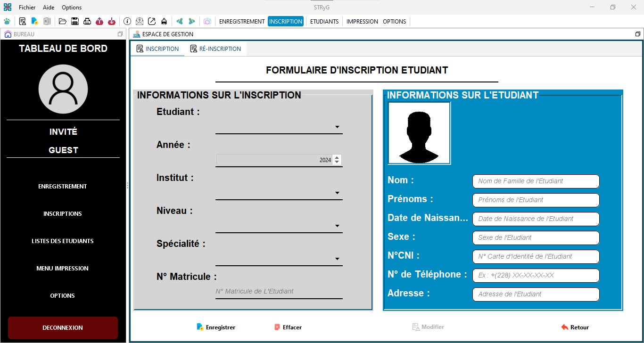Click INSCRIPTION in the top toolbar
The width and height of the screenshot is (644, 343).
click(x=286, y=21)
